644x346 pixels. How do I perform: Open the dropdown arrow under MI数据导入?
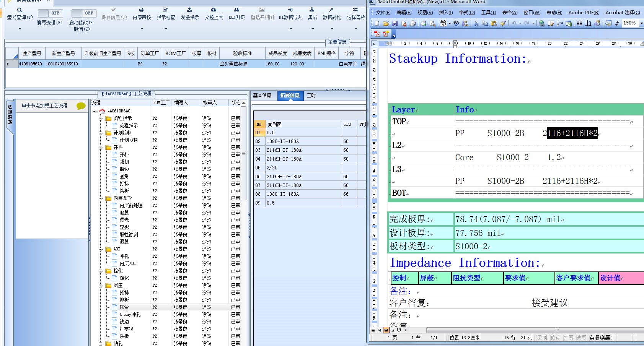[x=290, y=29]
